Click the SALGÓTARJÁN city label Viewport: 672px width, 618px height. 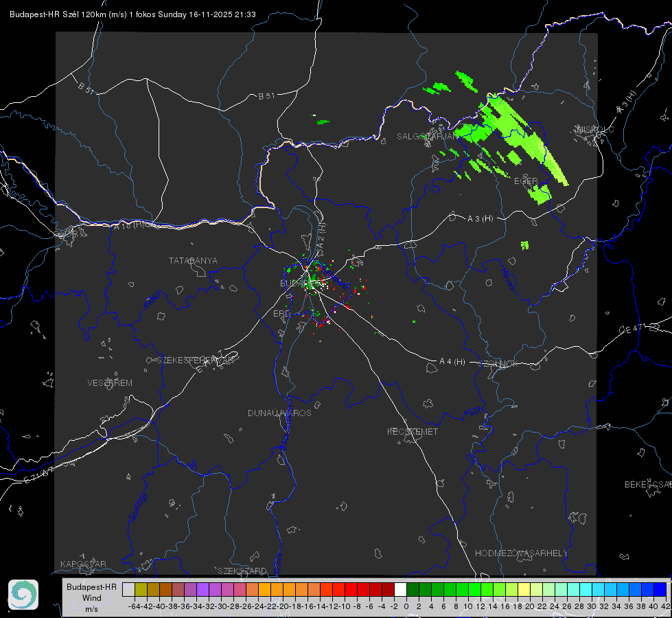[x=427, y=137]
